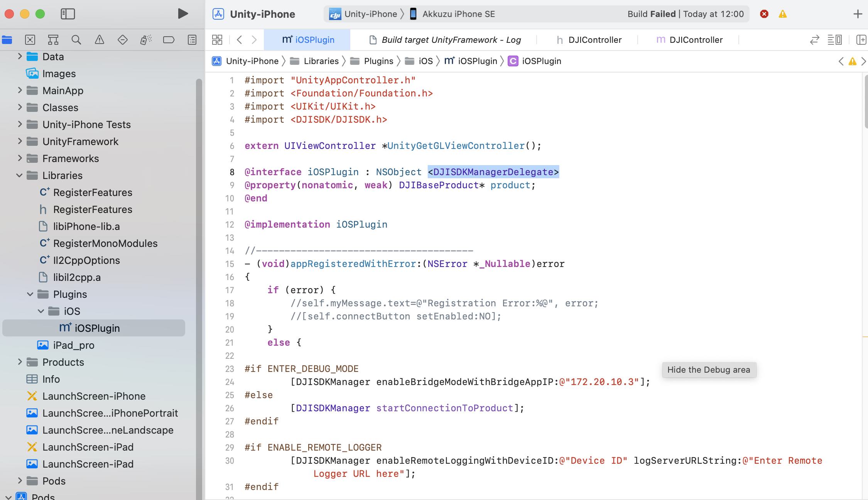
Task: Click the related items grid icon
Action: 217,40
